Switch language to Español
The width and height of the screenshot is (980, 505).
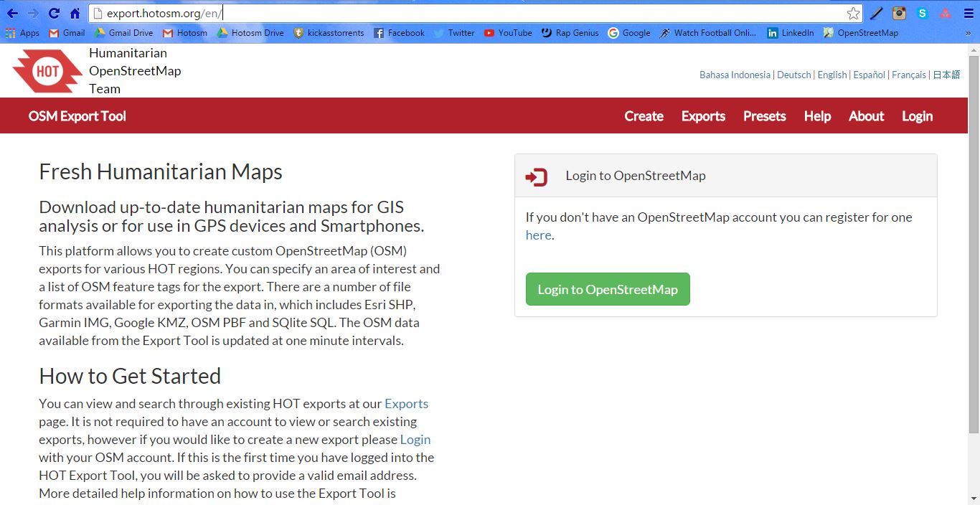[x=869, y=75]
